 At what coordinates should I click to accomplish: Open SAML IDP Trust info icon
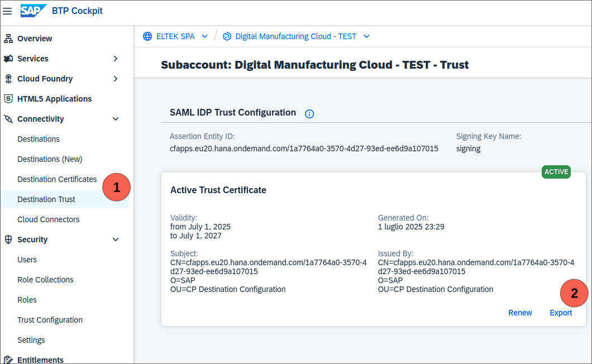point(309,113)
